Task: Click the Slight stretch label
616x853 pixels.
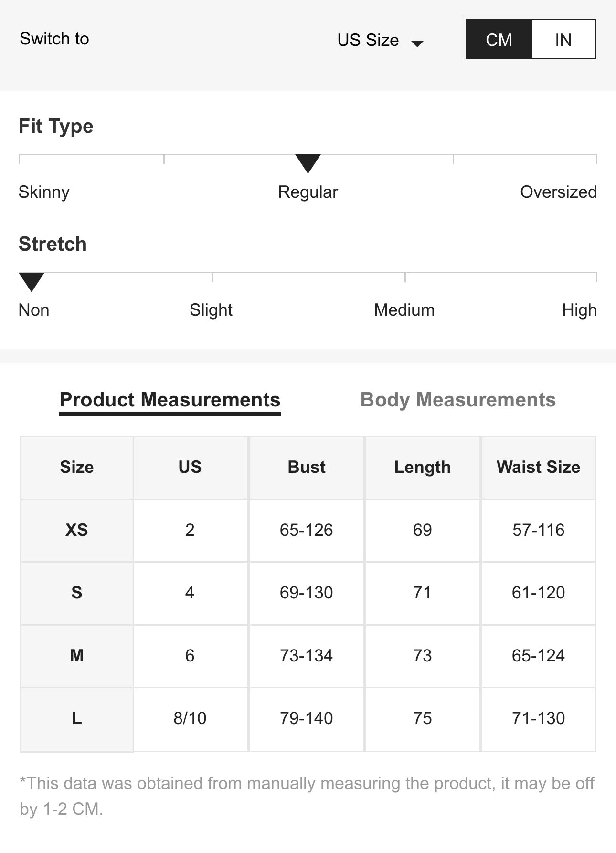Action: 211,310
